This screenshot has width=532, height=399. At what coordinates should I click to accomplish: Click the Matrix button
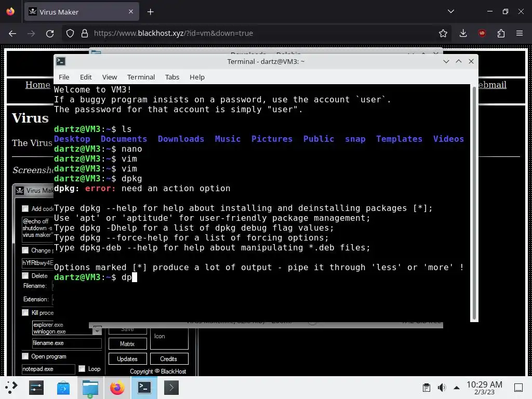tap(128, 344)
